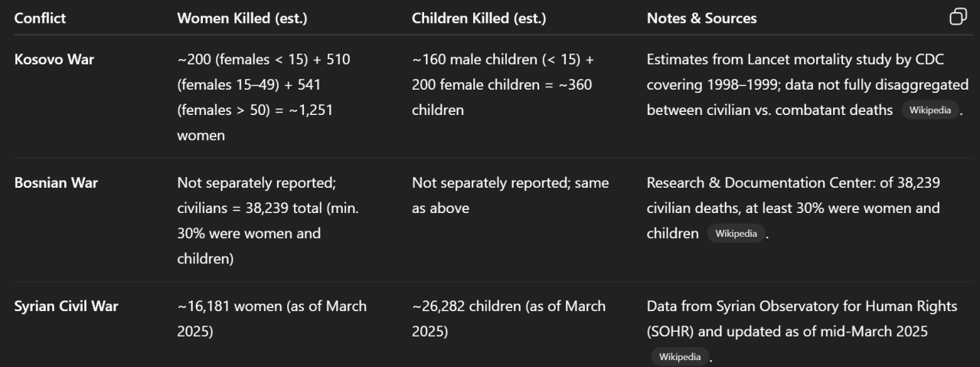
Task: Select the Syrian Civil War row label
Action: tap(67, 306)
